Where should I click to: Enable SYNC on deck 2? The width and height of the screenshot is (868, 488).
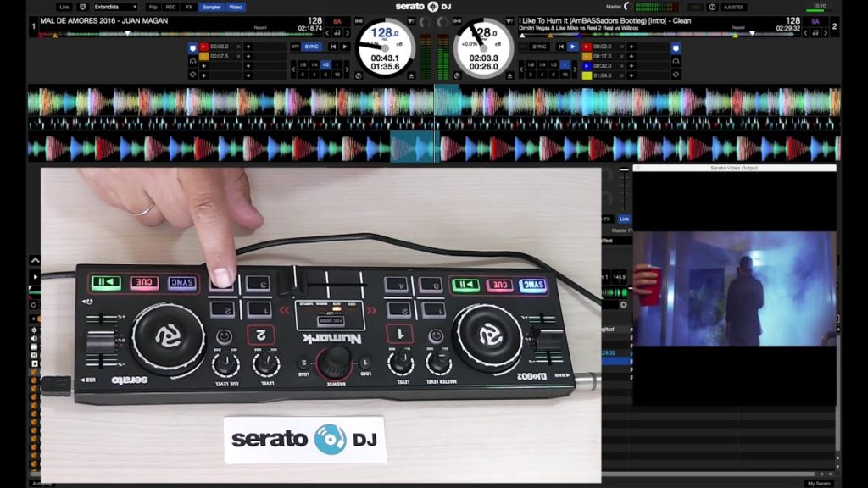click(x=539, y=47)
